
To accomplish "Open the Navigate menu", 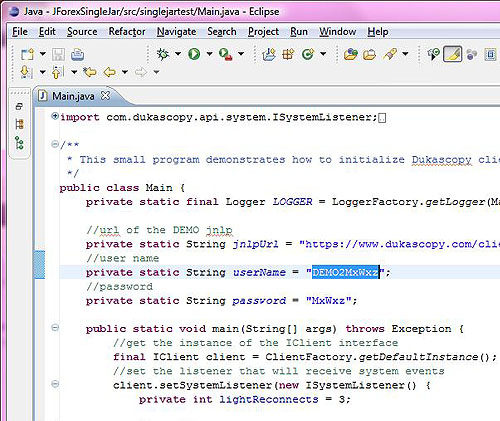I will tap(176, 32).
